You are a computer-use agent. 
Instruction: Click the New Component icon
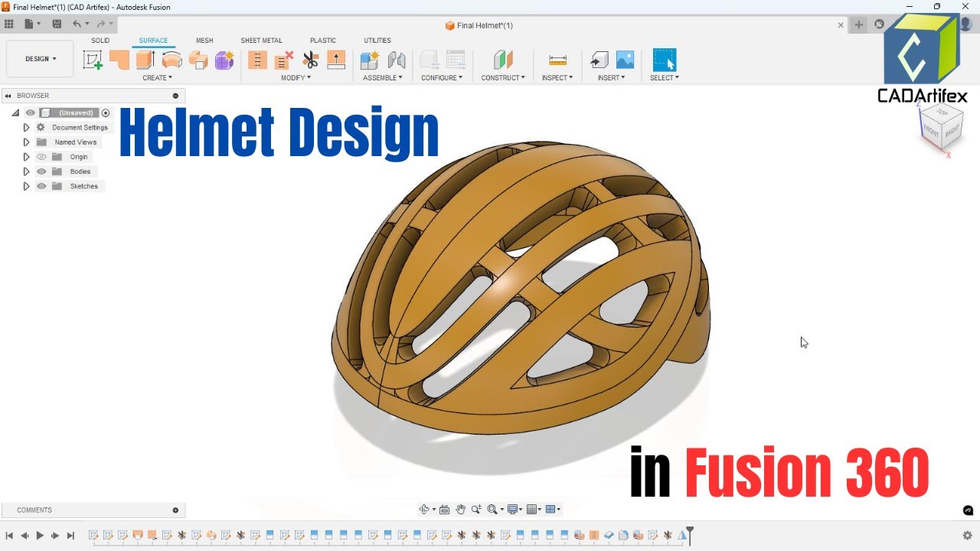370,60
